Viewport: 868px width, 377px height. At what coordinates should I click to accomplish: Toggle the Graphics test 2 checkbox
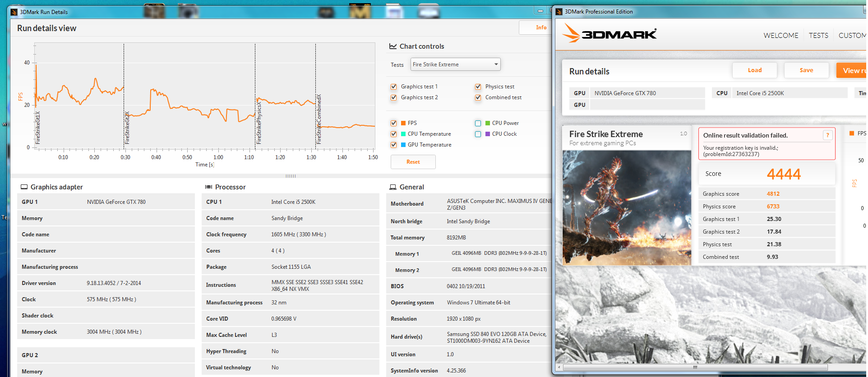[394, 97]
